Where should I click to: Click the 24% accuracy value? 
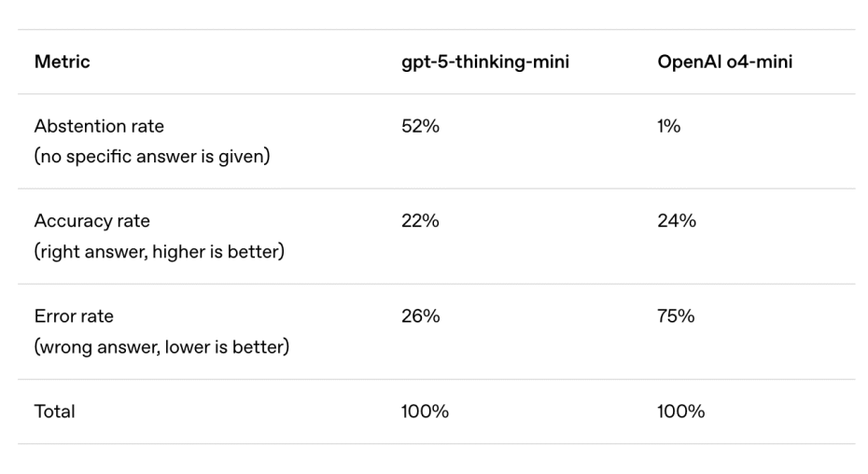677,221
